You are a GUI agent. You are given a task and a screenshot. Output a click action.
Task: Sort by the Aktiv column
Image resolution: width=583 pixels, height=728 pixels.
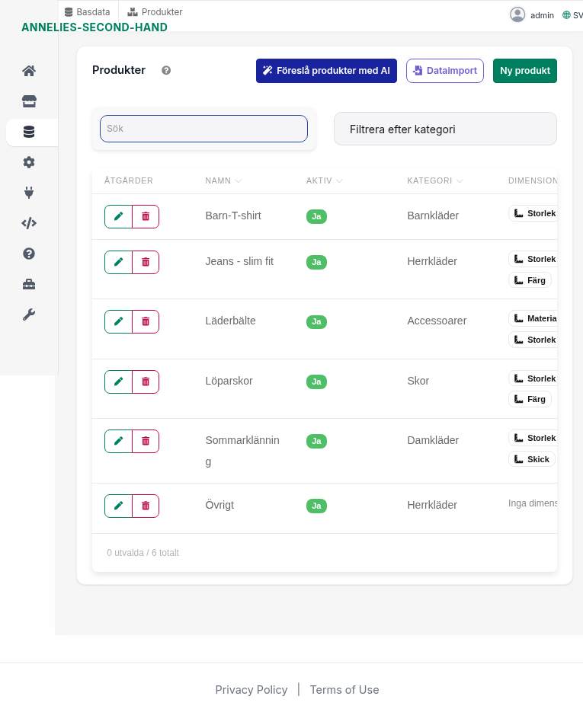324,180
